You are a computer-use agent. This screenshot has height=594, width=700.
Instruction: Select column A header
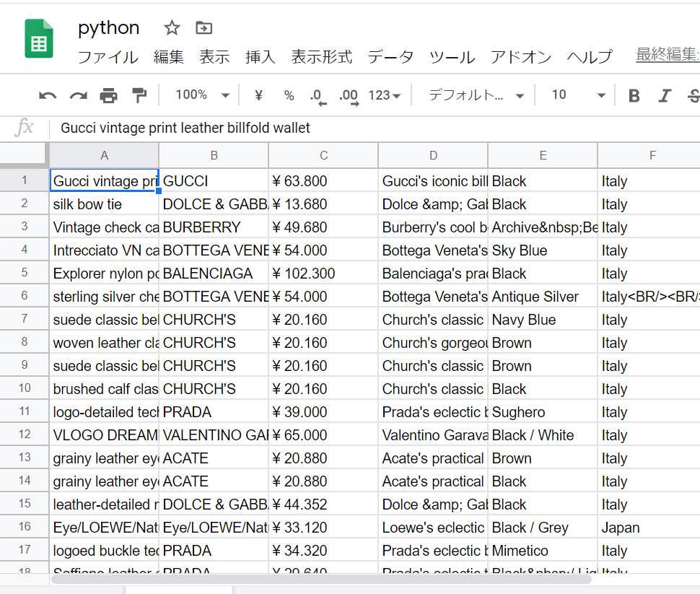click(x=104, y=155)
